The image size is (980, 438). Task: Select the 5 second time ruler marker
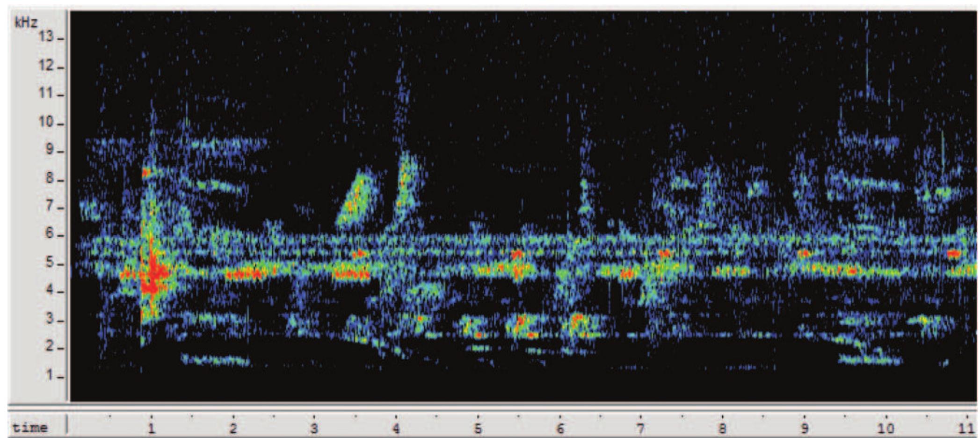pos(478,427)
